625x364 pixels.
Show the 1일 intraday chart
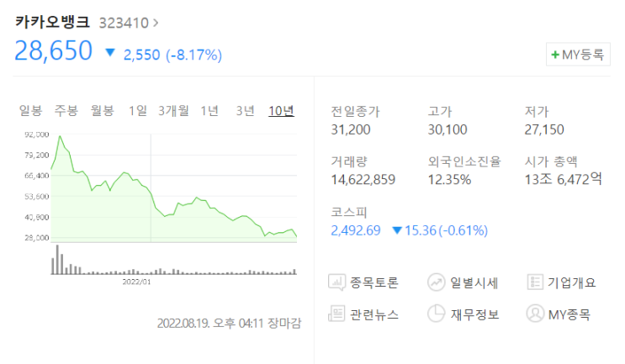pos(137,110)
